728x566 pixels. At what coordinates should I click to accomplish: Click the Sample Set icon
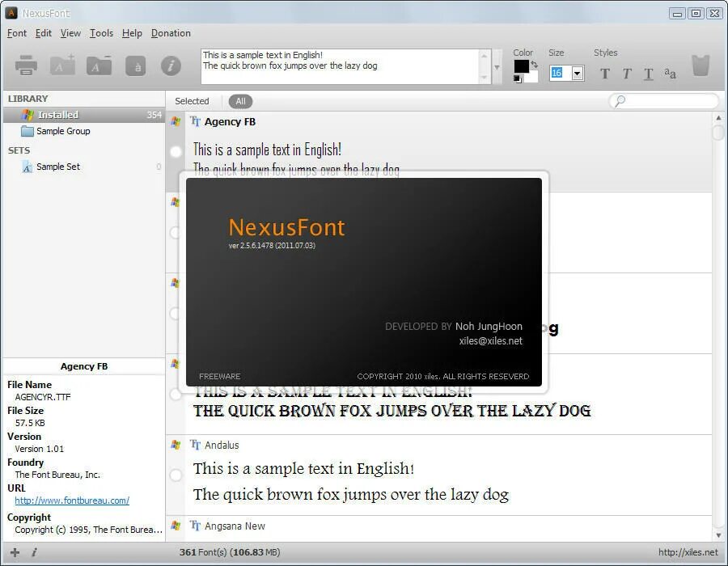[28, 167]
